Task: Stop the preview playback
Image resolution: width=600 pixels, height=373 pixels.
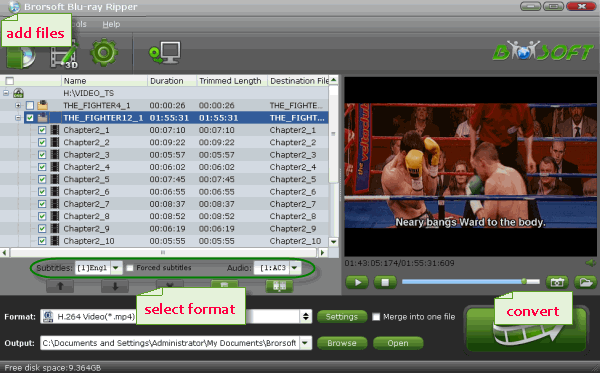Action: tap(385, 282)
